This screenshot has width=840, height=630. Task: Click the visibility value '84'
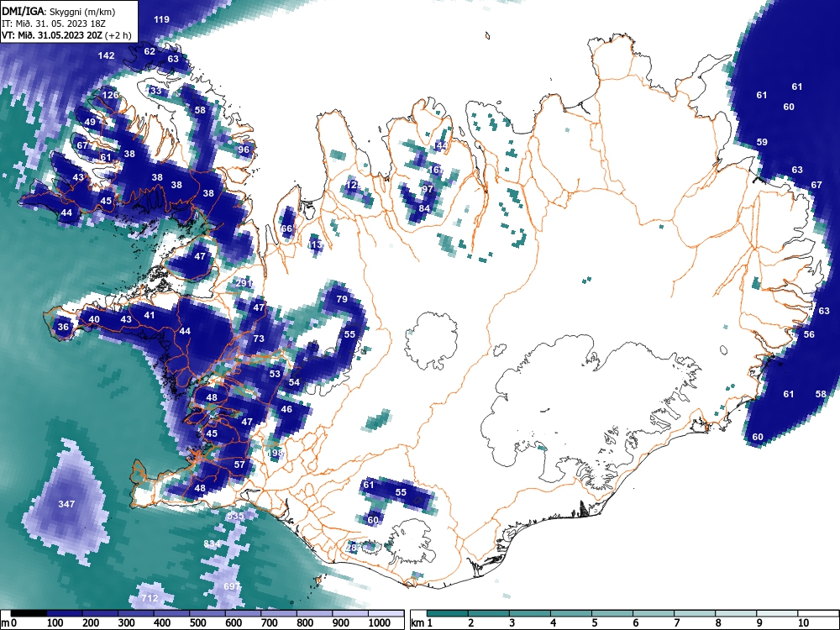coord(424,208)
